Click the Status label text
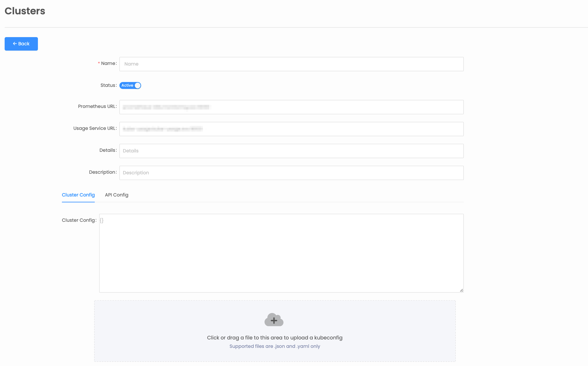Viewport: 588px width, 366px height. (108, 85)
